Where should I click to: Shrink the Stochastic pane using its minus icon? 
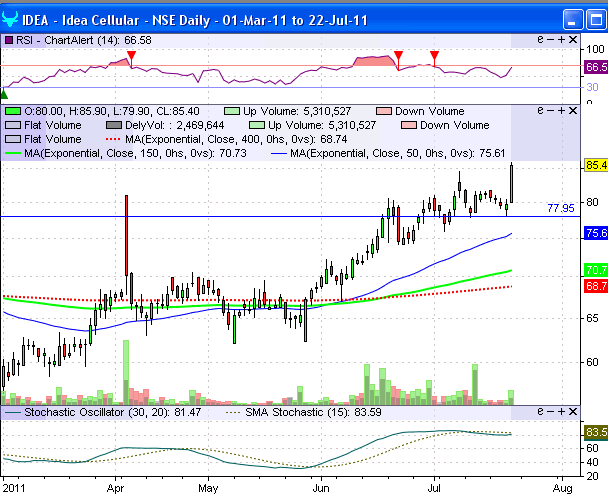pos(551,412)
